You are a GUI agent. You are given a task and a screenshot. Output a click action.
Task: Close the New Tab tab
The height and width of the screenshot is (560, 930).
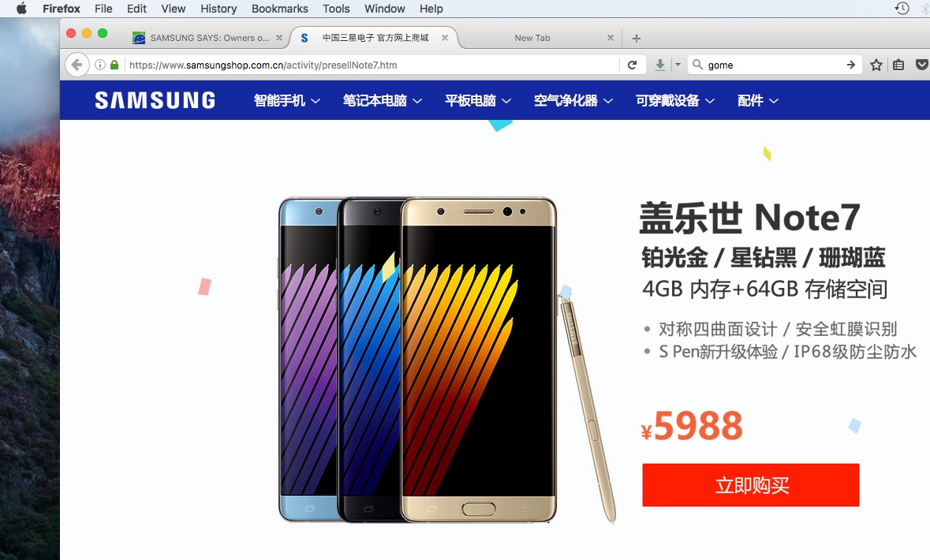[611, 38]
